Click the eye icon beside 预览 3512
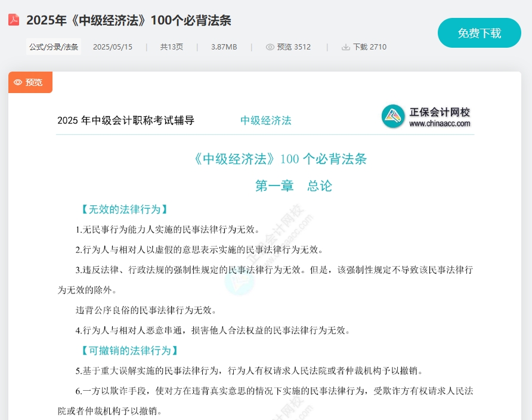The image size is (532, 420). pyautogui.click(x=271, y=47)
